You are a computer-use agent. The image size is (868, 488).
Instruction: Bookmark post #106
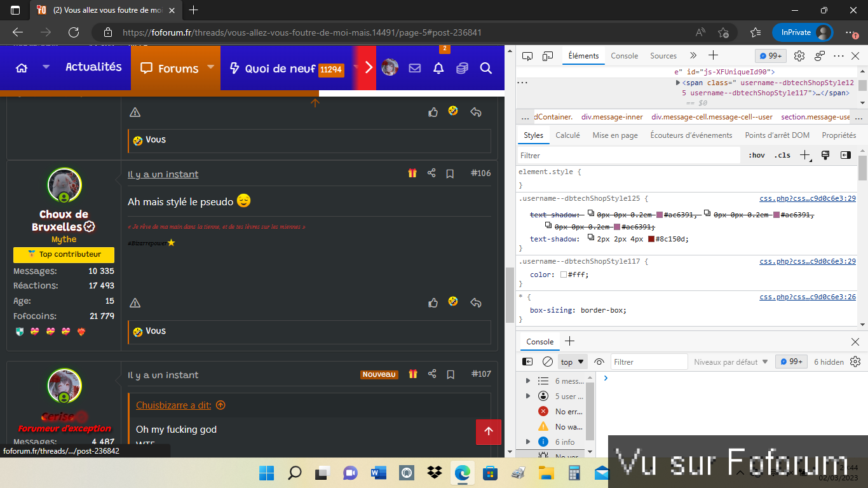click(x=450, y=173)
